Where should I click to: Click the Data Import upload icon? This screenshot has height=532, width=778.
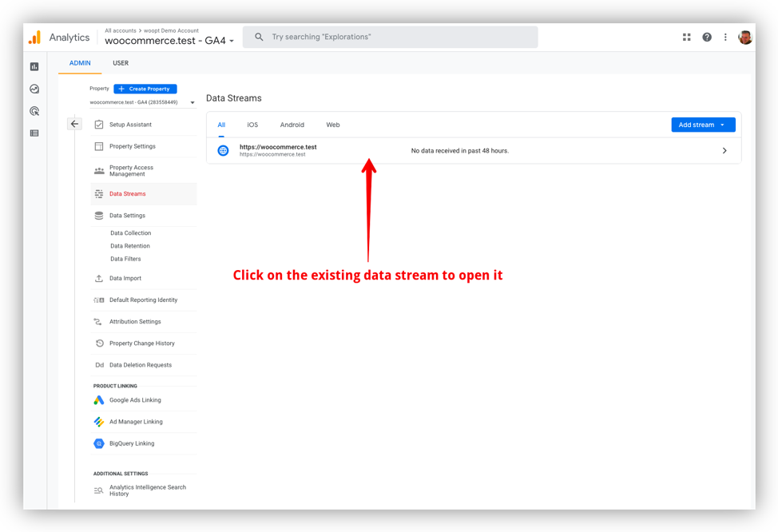click(x=99, y=279)
